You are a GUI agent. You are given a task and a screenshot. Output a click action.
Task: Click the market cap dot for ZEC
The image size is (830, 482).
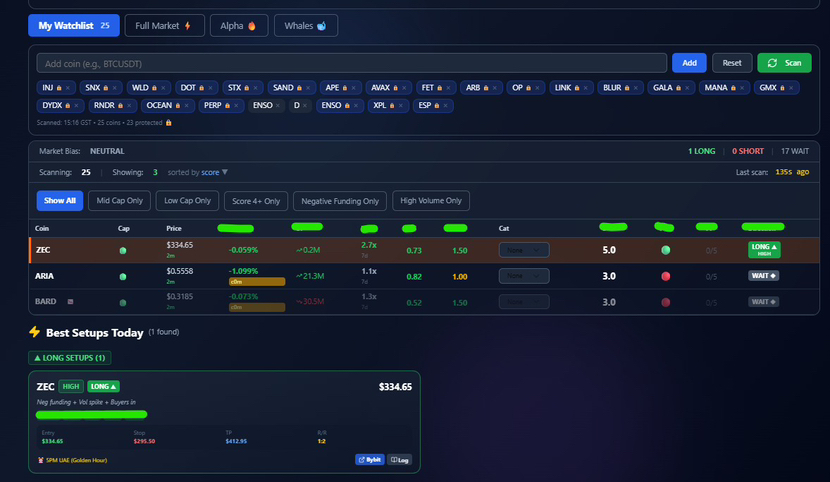(123, 251)
